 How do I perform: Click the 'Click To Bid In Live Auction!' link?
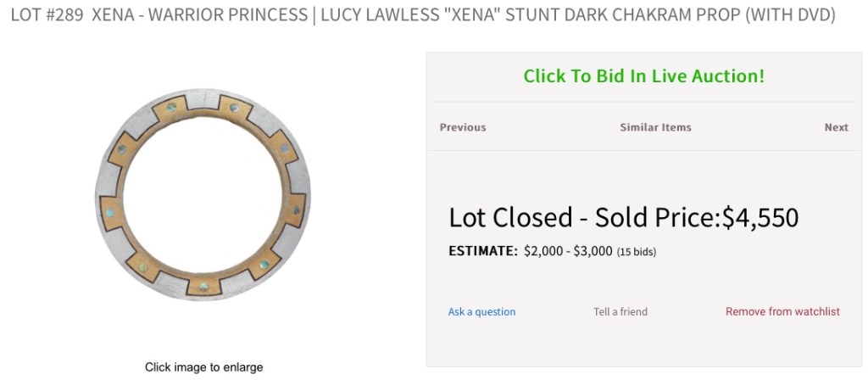pyautogui.click(x=643, y=76)
